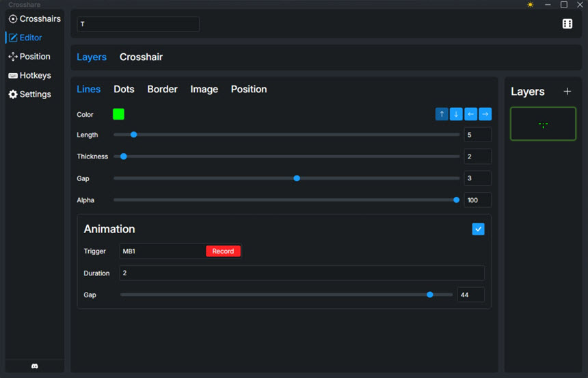The image size is (588, 378).
Task: Close the Crosshare window
Action: [x=580, y=5]
